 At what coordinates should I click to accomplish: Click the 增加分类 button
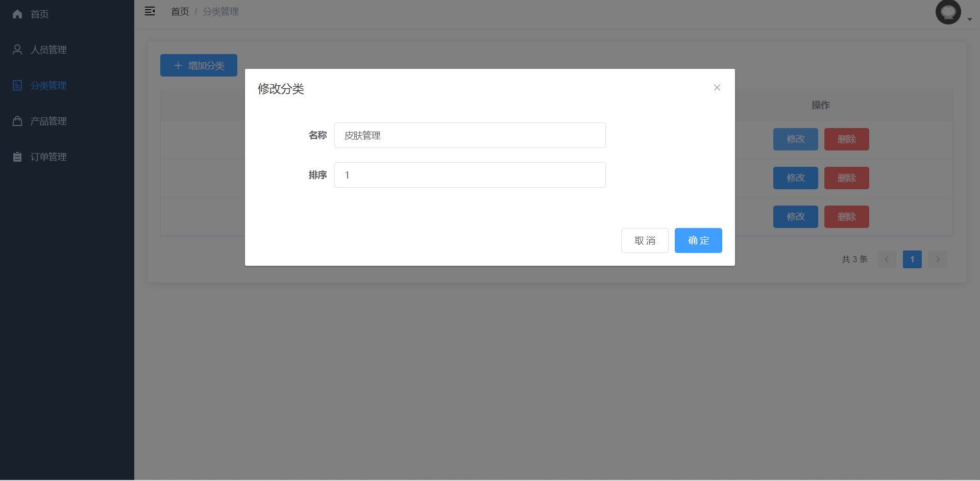tap(199, 65)
